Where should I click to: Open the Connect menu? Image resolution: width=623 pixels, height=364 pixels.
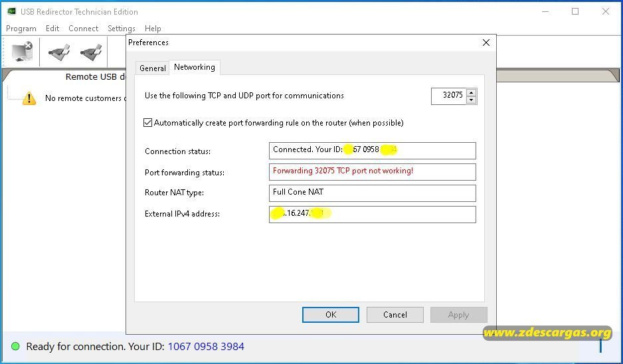84,29
